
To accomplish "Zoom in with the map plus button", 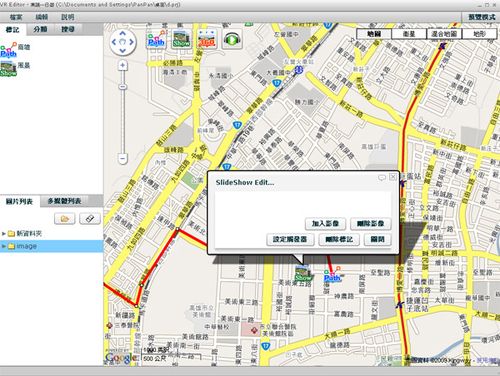I will point(123,65).
